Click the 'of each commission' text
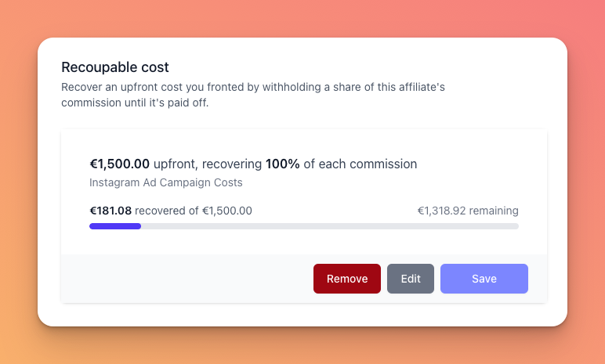Screen dimensions: 605x364 click(x=360, y=164)
